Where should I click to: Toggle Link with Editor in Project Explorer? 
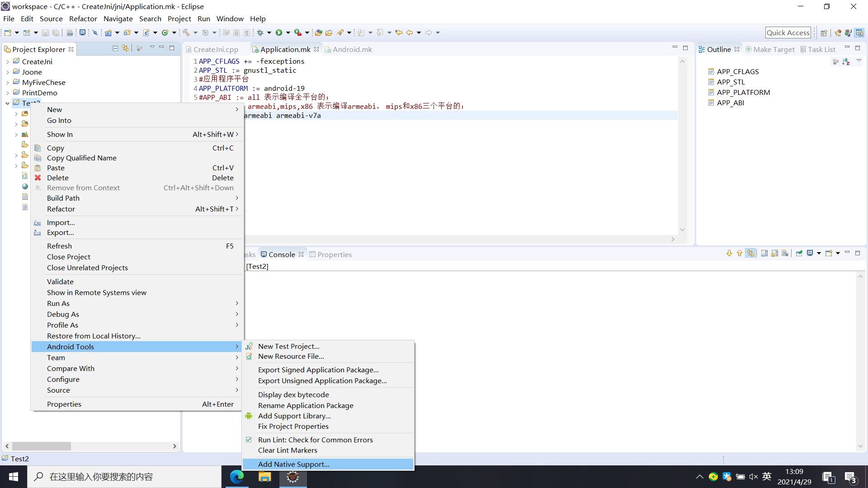125,48
